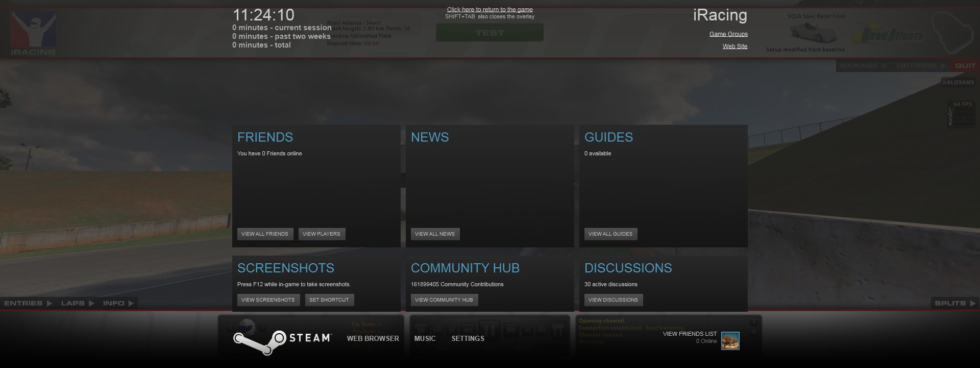This screenshot has height=368, width=980.
Task: Click the Set Shortcut button for screenshots
Action: (x=329, y=300)
